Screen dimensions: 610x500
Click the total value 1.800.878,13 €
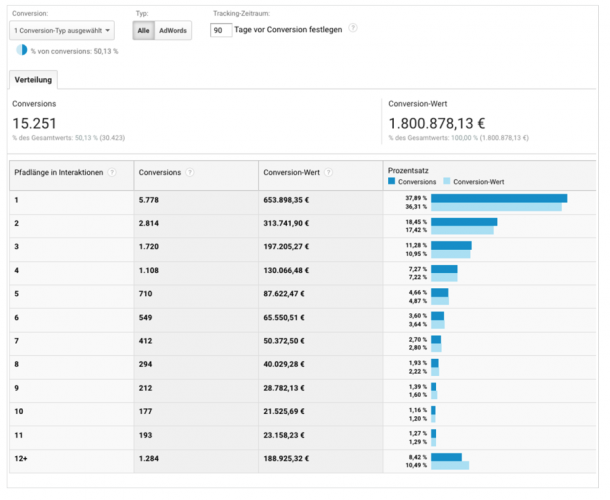[x=436, y=124]
